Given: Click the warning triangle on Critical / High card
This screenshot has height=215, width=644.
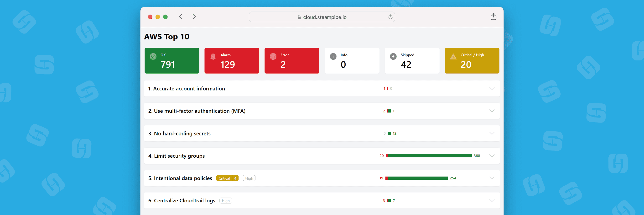Looking at the screenshot, I should pos(453,57).
